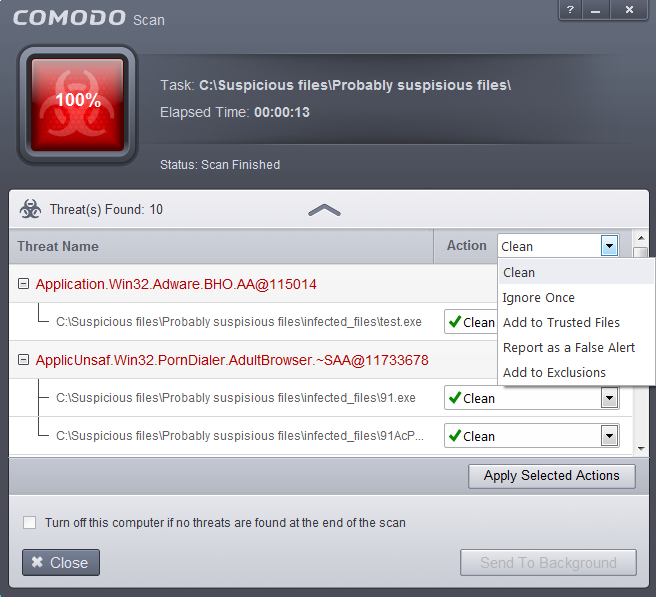Choose Clean from the action menu
This screenshot has height=597, width=656.
click(x=576, y=272)
